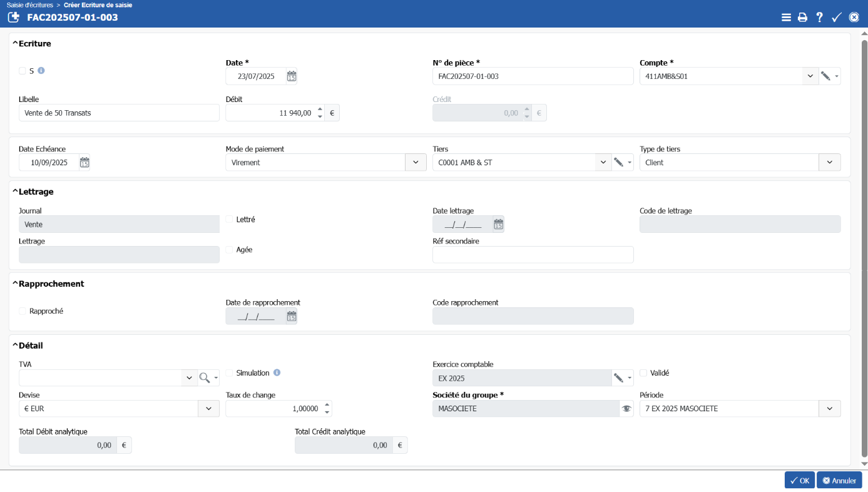Expand the Type de tiers dropdown

(829, 163)
